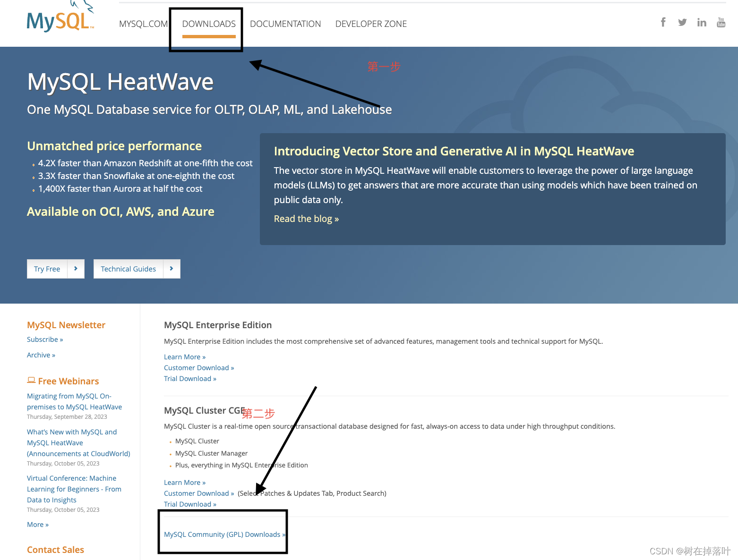The width and height of the screenshot is (738, 560).
Task: Click Available on OCI, AWS, and Azure text
Action: tap(120, 212)
